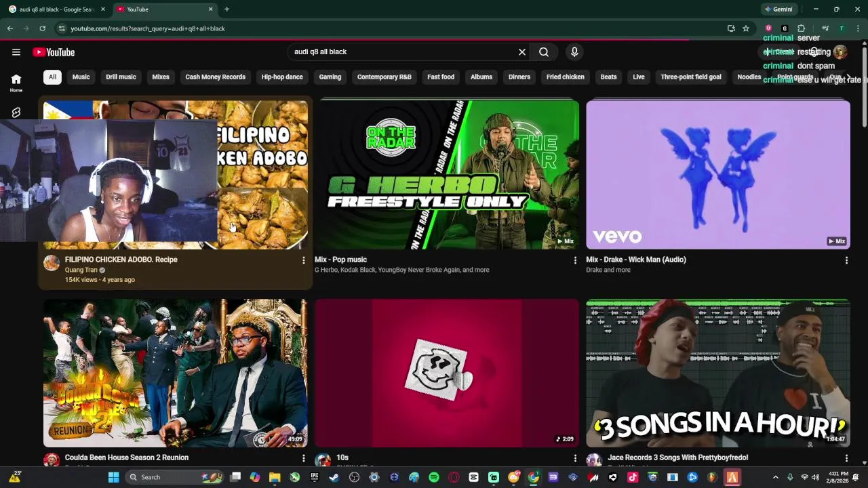Open TikTok from the taskbar

click(633, 477)
